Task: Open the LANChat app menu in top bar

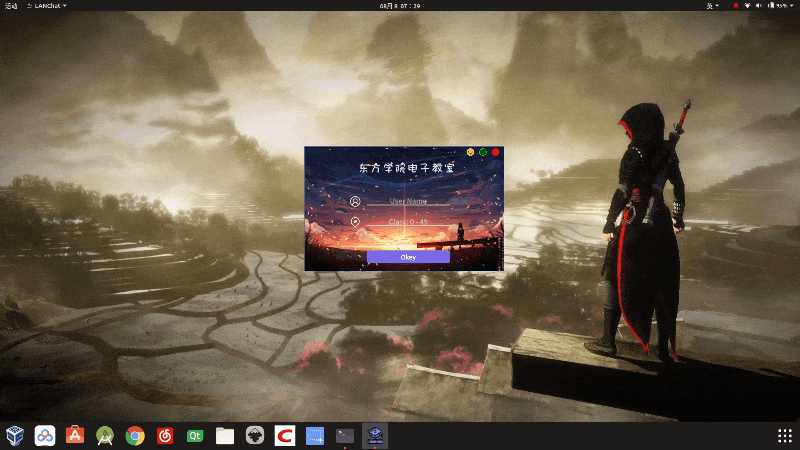Action: point(47,6)
